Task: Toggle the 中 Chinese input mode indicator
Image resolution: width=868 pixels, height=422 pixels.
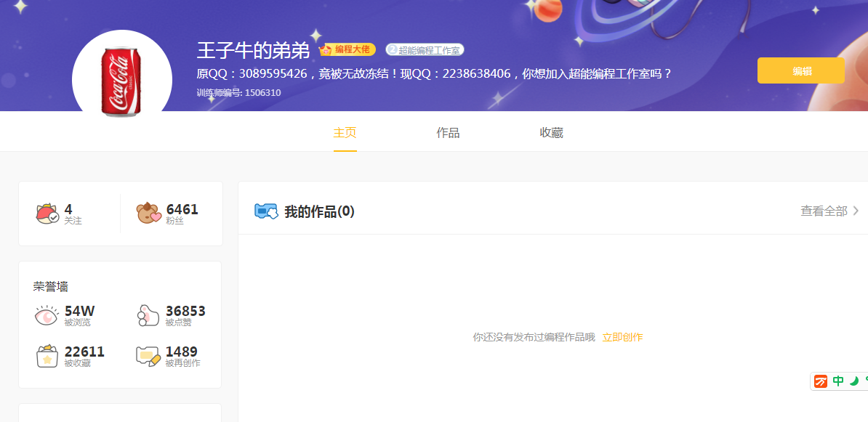Action: coord(838,381)
